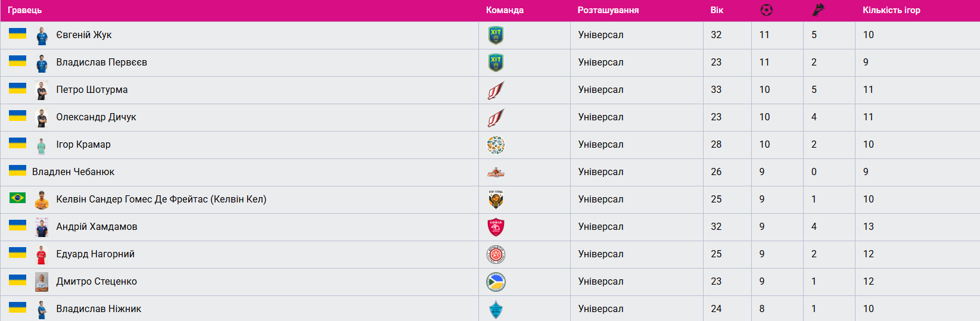
Task: Click the team badge next to Келвін Кел
Action: (496, 200)
